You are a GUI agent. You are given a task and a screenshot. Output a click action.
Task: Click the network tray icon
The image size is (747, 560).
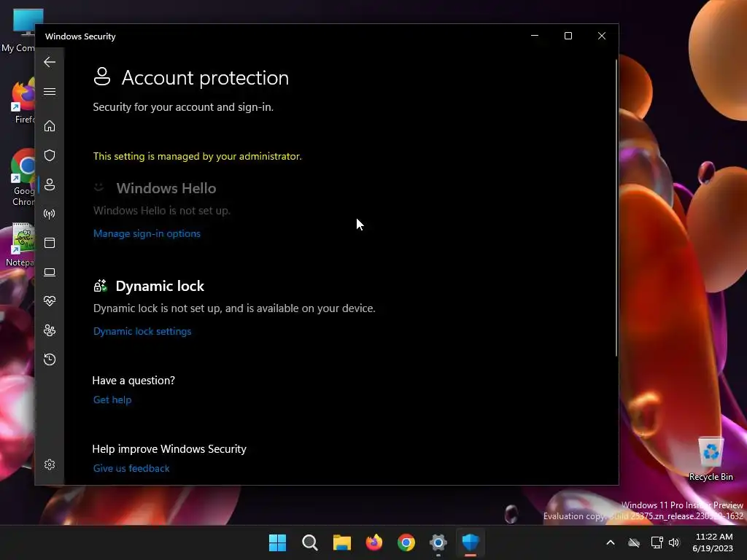657,542
